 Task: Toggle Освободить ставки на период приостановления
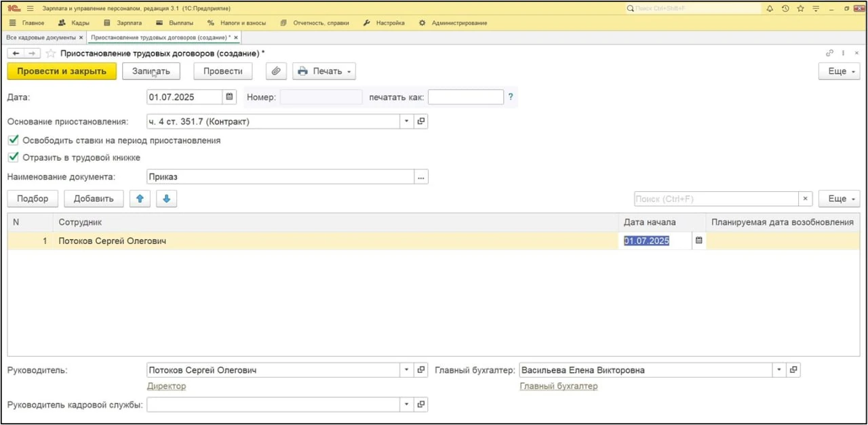13,140
